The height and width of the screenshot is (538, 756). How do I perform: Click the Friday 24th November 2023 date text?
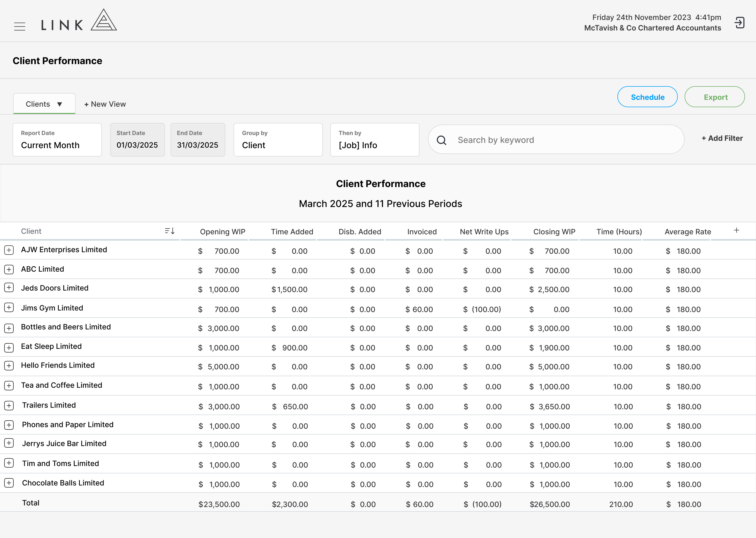[642, 17]
